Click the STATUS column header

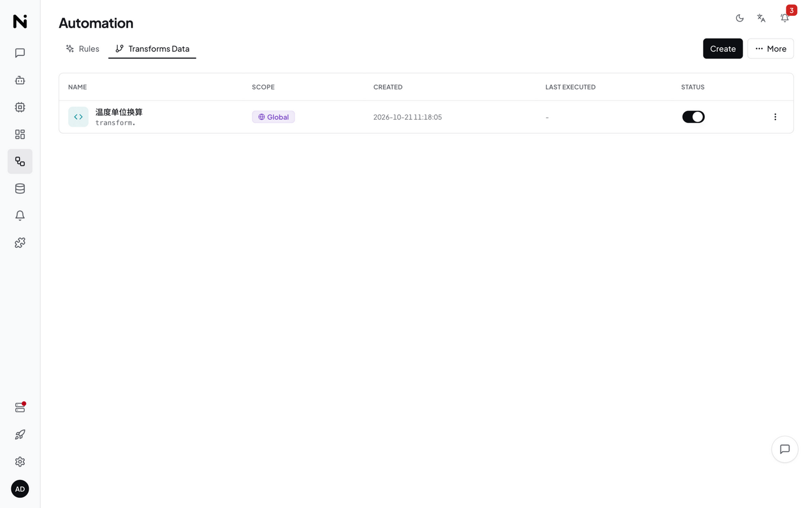click(x=693, y=87)
